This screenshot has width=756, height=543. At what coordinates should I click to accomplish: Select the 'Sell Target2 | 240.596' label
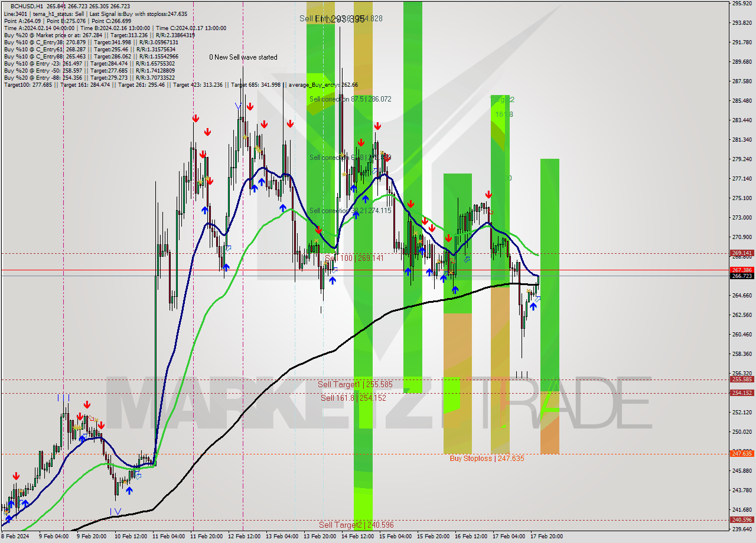coord(356,525)
